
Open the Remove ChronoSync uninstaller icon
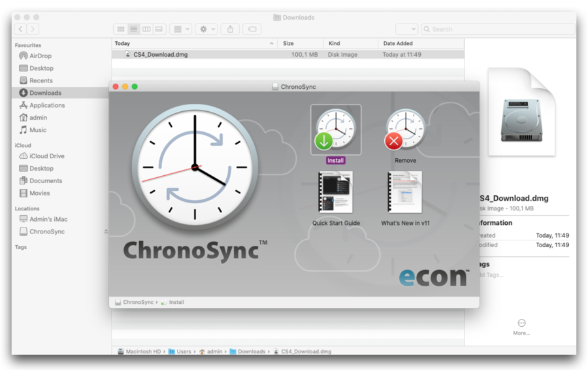405,130
